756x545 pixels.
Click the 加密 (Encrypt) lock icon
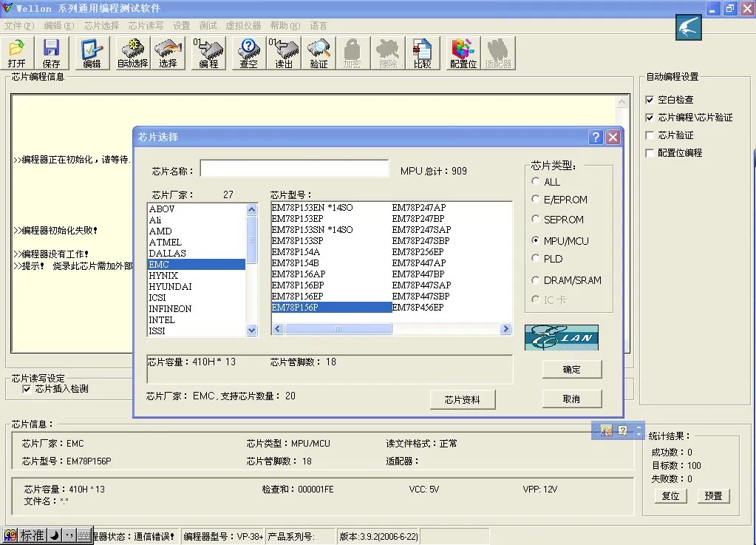(353, 53)
